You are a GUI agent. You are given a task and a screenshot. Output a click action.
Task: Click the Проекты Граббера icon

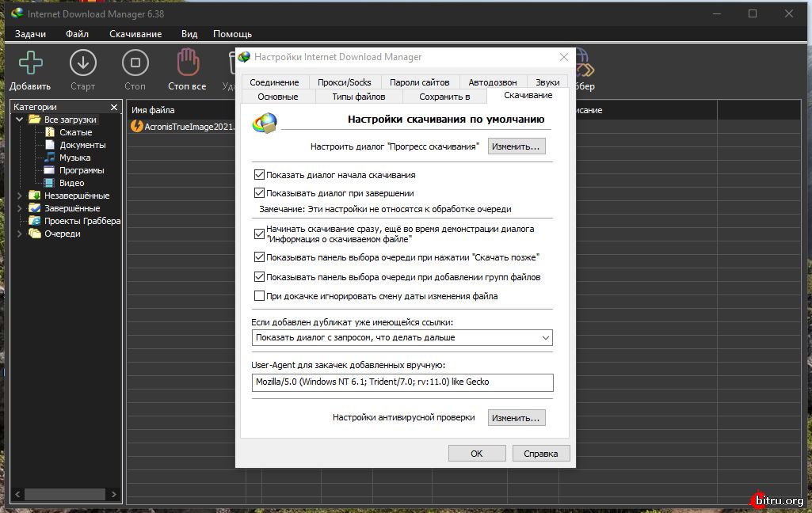click(35, 221)
